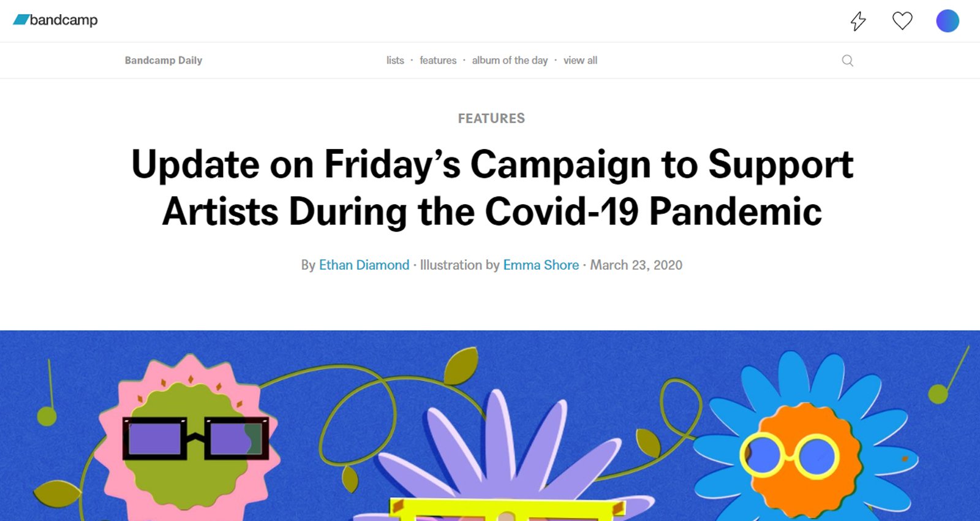Viewport: 980px width, 521px height.
Task: Click the March 23, 2020 date
Action: [636, 265]
